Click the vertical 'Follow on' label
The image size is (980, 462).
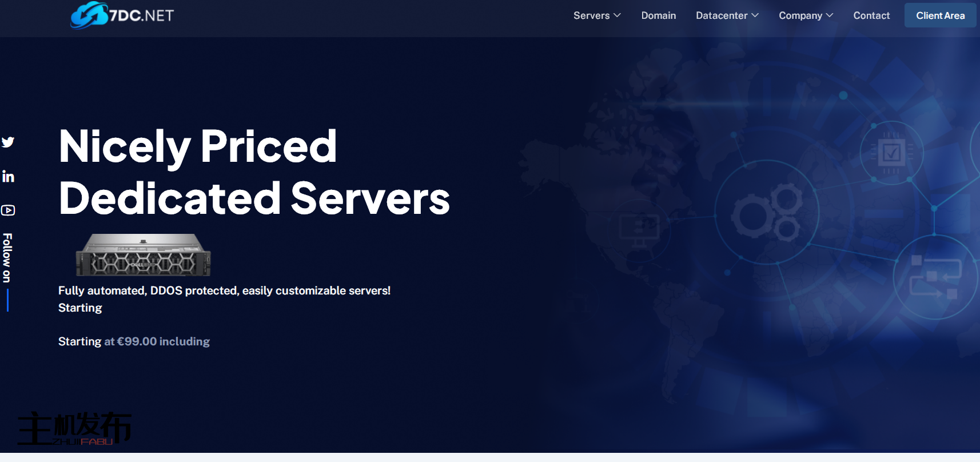click(7, 257)
